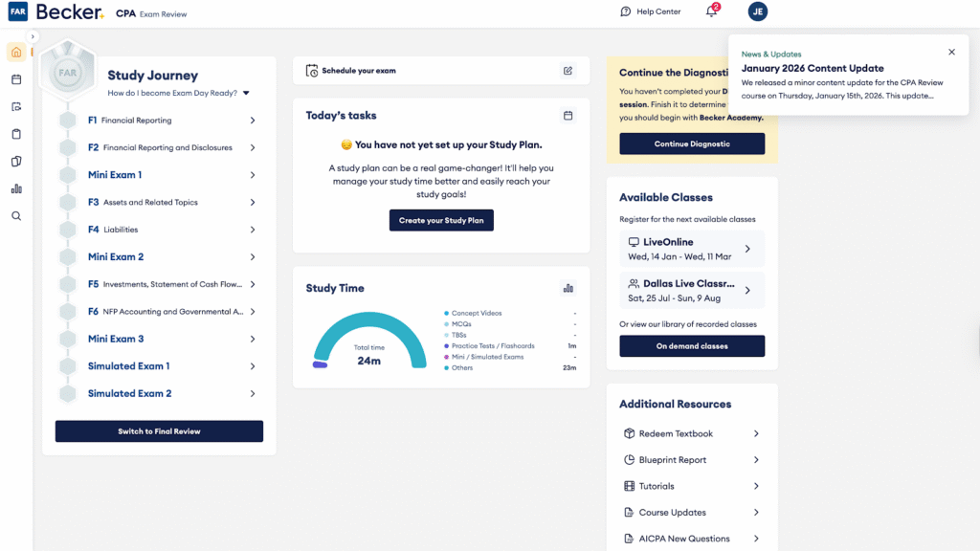Click the search magnifier in sidebar
980x551 pixels.
pos(16,216)
